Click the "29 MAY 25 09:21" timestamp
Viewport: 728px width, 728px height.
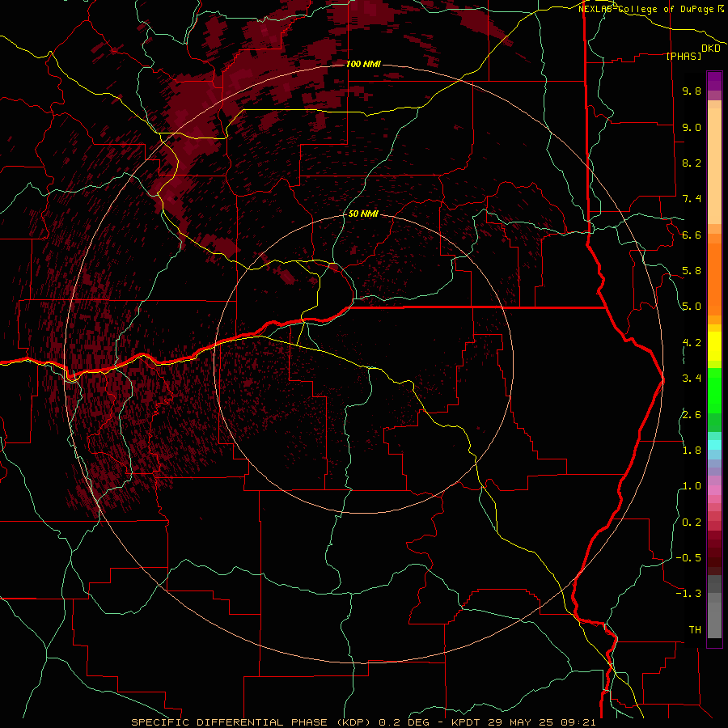541,722
